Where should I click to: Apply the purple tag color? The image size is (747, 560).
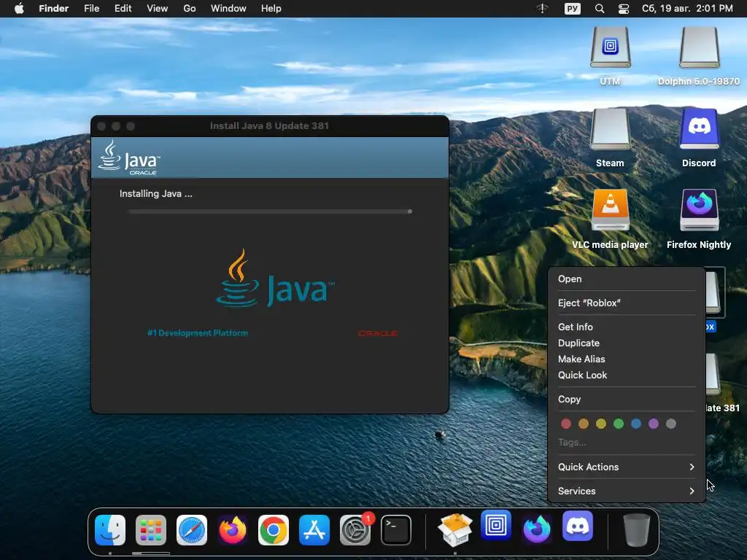(654, 424)
